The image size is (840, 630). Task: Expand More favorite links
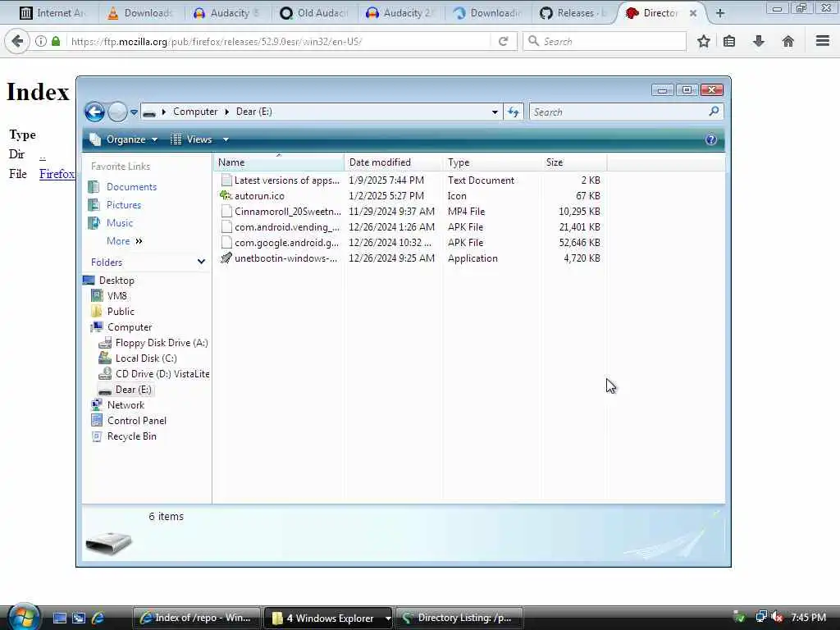(x=125, y=241)
